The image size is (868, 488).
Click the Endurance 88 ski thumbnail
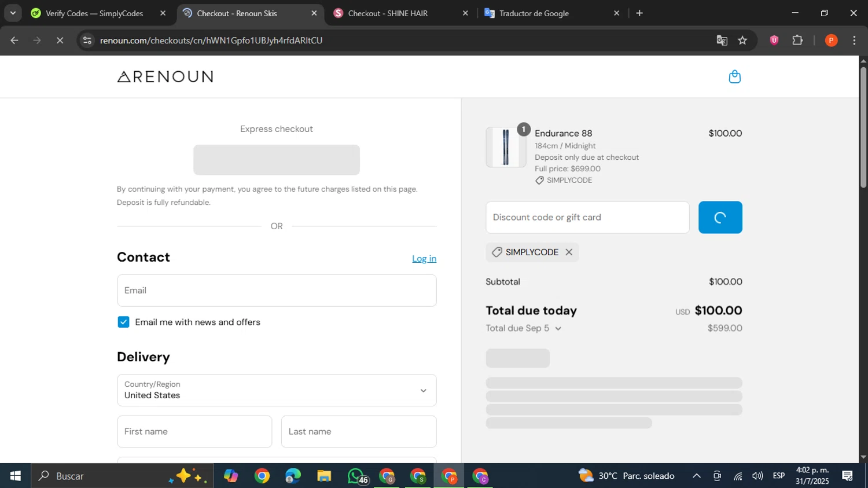(x=506, y=147)
